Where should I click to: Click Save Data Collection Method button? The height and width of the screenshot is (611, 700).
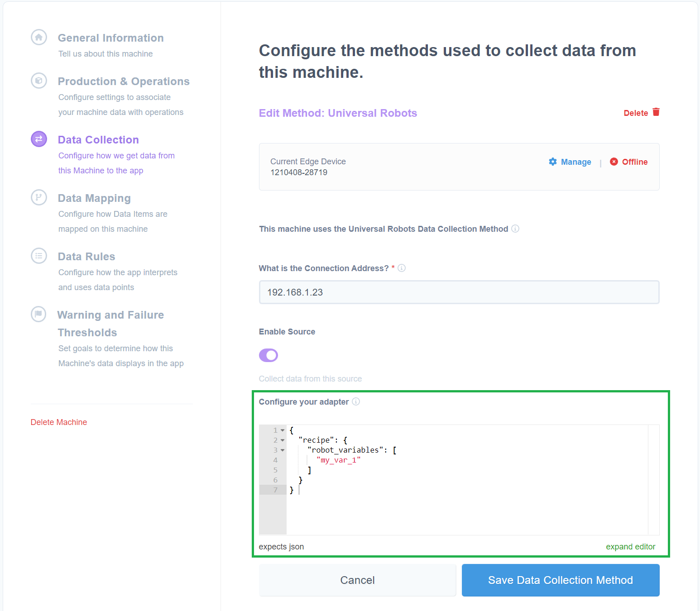560,580
